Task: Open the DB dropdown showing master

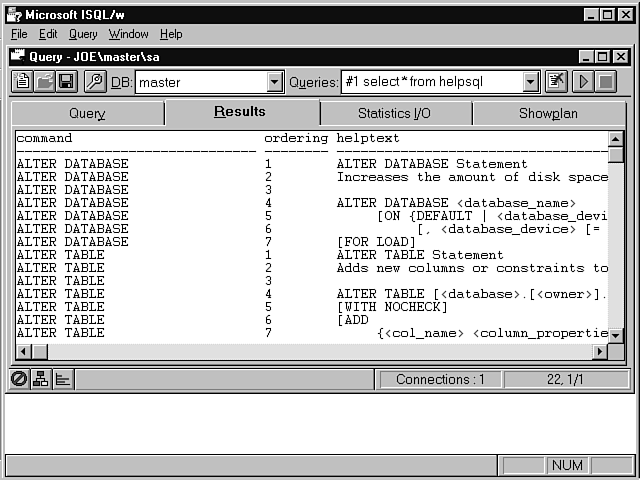Action: click(x=275, y=82)
